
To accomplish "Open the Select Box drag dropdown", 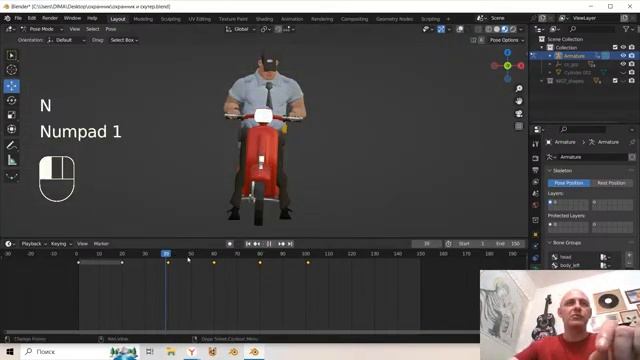I will click(x=124, y=40).
